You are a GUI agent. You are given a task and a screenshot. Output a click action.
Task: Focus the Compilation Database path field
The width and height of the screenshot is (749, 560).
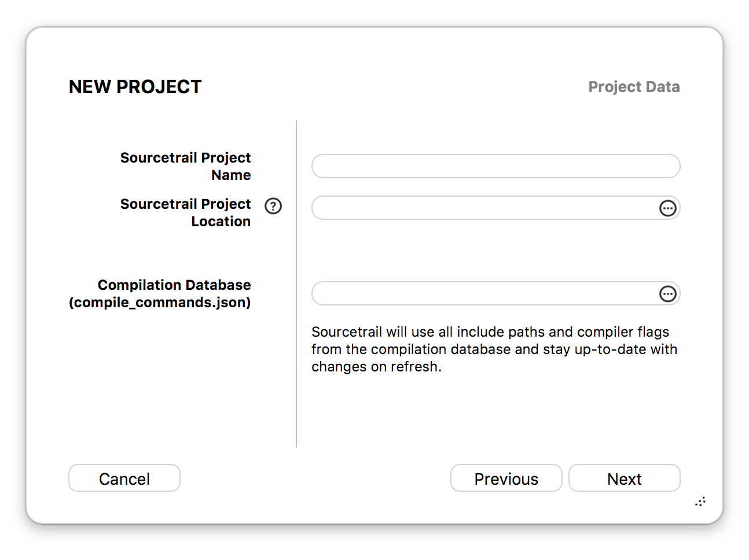484,293
